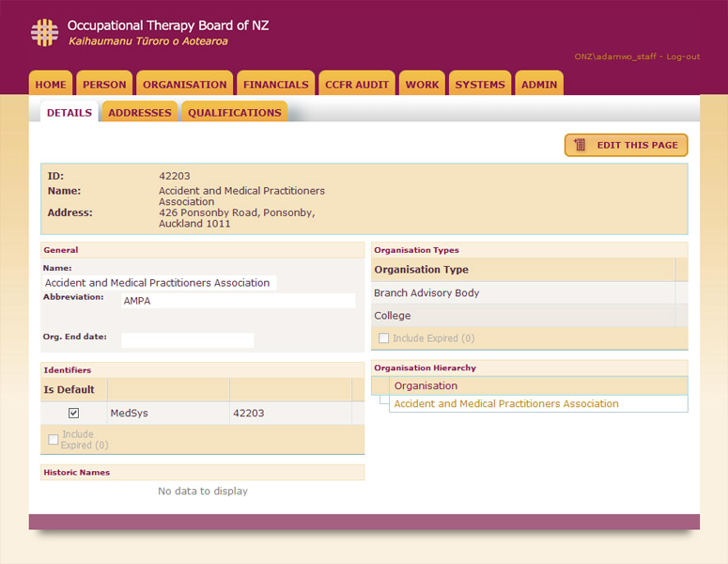
Task: Open the ADMIN menu tab
Action: coord(539,85)
